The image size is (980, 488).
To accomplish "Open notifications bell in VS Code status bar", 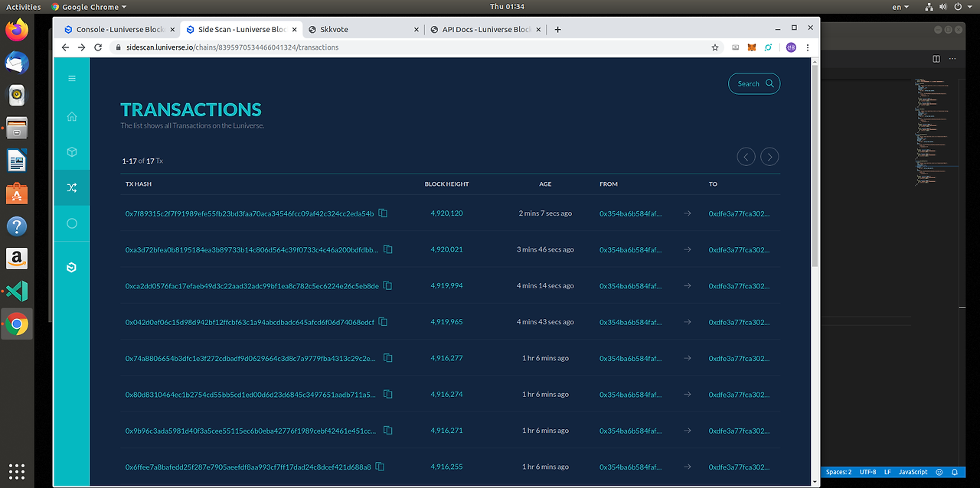I will pos(955,472).
